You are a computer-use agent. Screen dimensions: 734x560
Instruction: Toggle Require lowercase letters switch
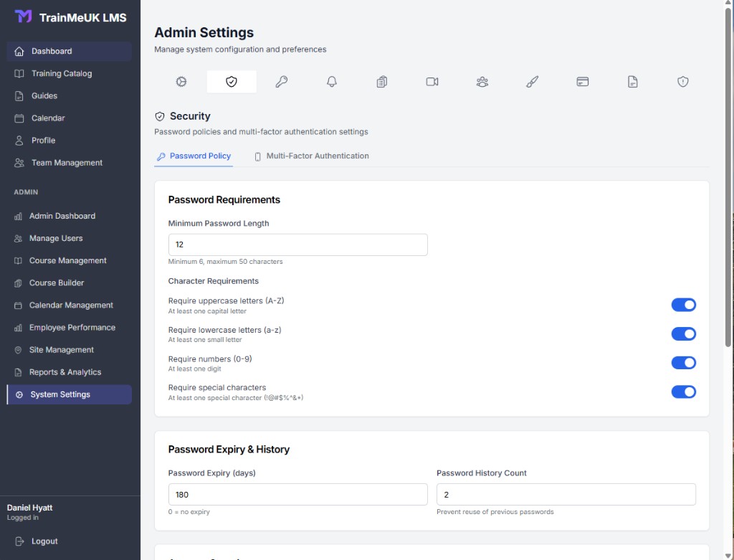pyautogui.click(x=683, y=334)
